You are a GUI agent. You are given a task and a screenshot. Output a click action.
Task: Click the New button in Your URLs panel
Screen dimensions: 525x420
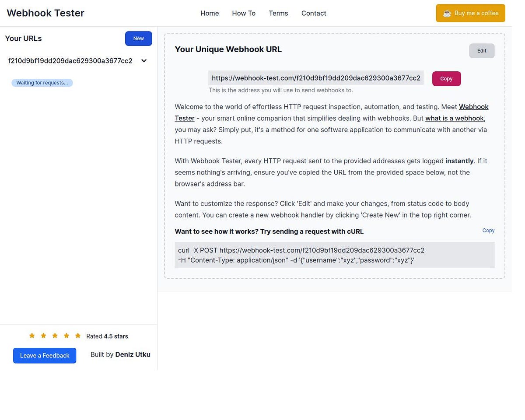pyautogui.click(x=138, y=38)
